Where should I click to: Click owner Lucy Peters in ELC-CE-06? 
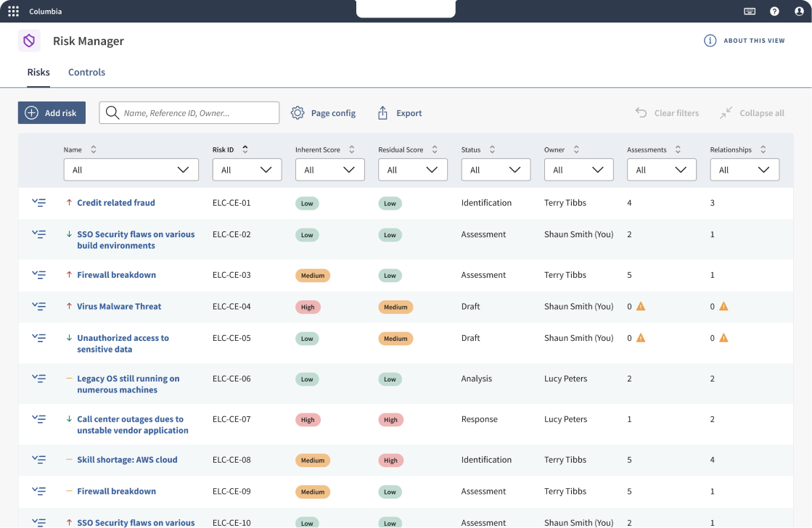tap(565, 379)
